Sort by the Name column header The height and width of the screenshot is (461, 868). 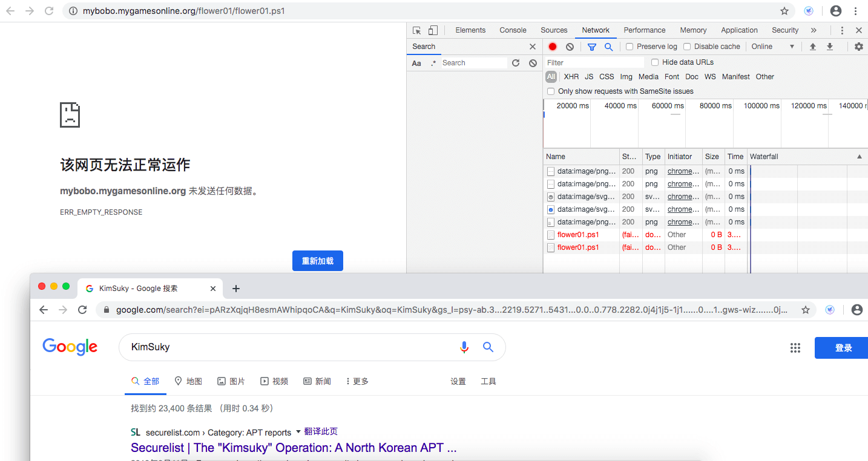click(581, 157)
